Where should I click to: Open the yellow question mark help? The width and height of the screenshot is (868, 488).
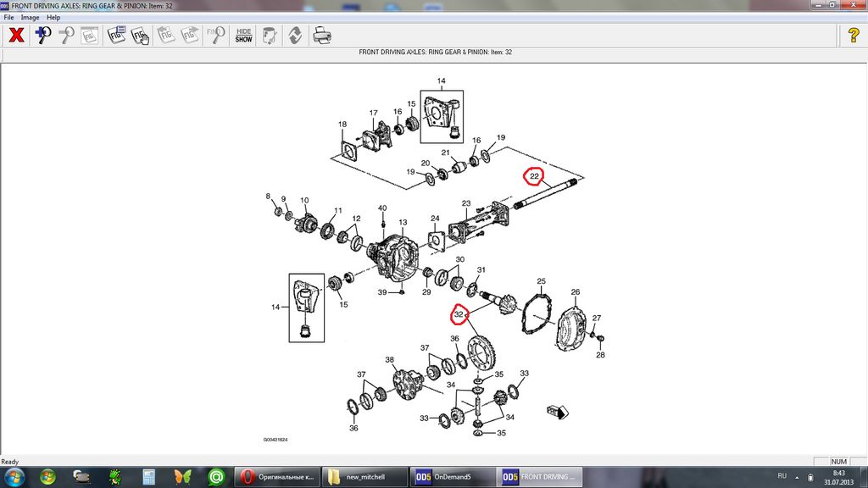[x=854, y=36]
